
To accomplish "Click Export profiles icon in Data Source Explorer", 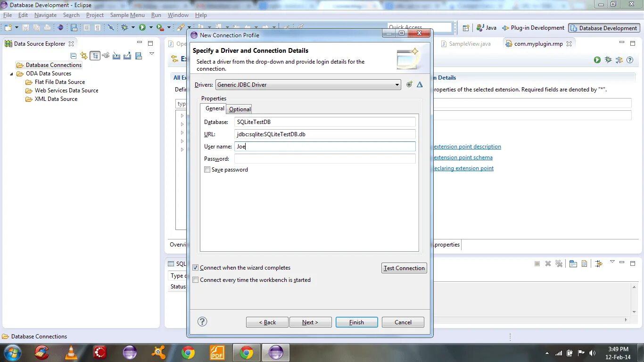I will point(127,56).
